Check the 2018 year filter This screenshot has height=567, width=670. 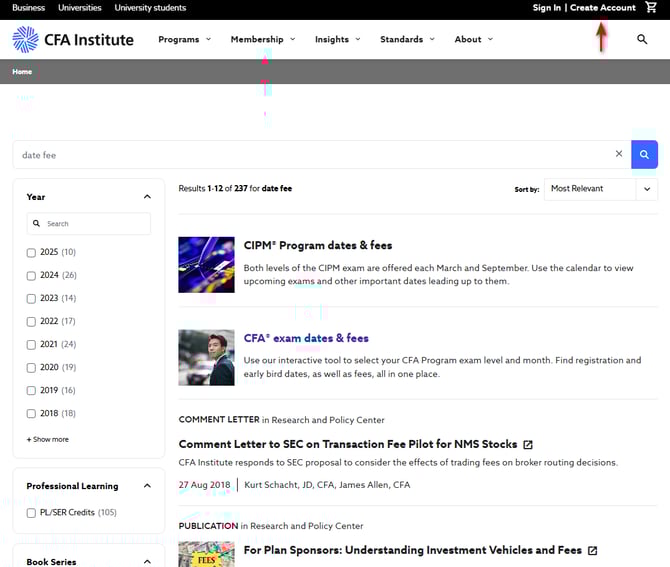(31, 414)
